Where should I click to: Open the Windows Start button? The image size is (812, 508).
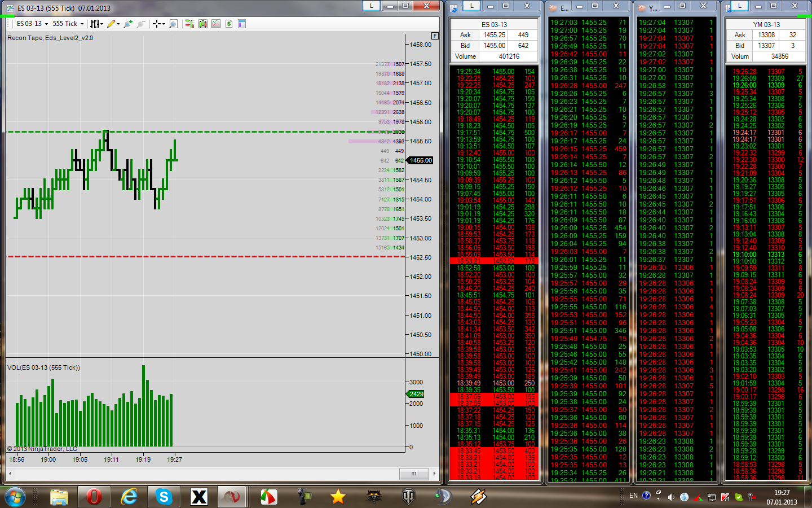click(15, 497)
